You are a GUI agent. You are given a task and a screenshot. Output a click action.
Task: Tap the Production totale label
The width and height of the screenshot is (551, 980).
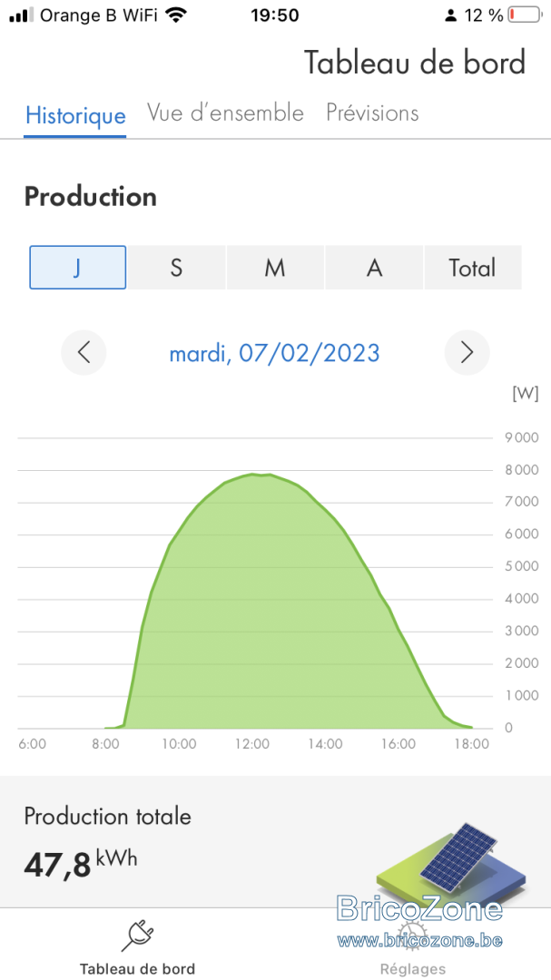point(108,817)
